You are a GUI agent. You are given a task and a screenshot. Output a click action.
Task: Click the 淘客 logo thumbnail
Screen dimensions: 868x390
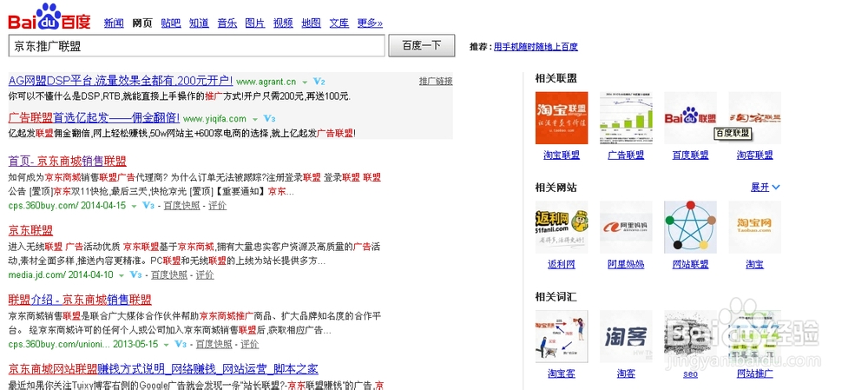626,336
